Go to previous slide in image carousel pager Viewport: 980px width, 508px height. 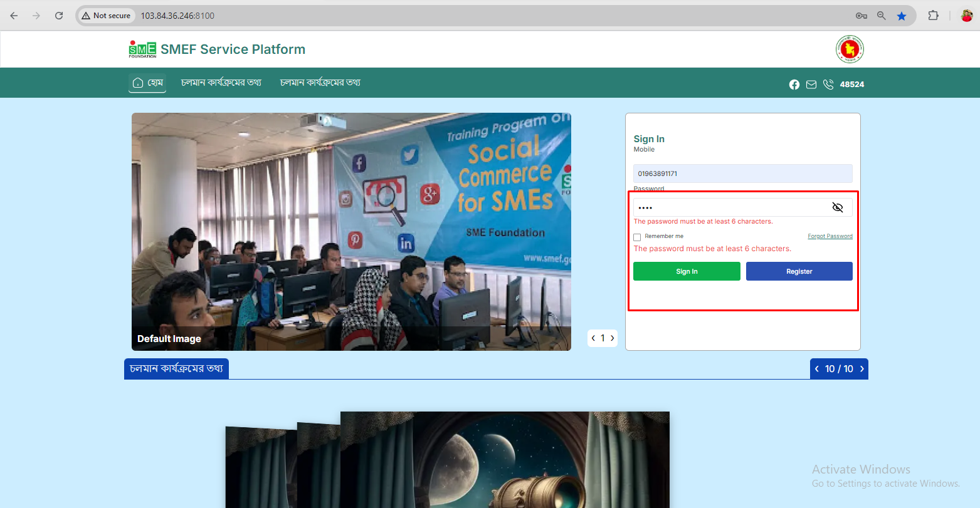pyautogui.click(x=593, y=338)
